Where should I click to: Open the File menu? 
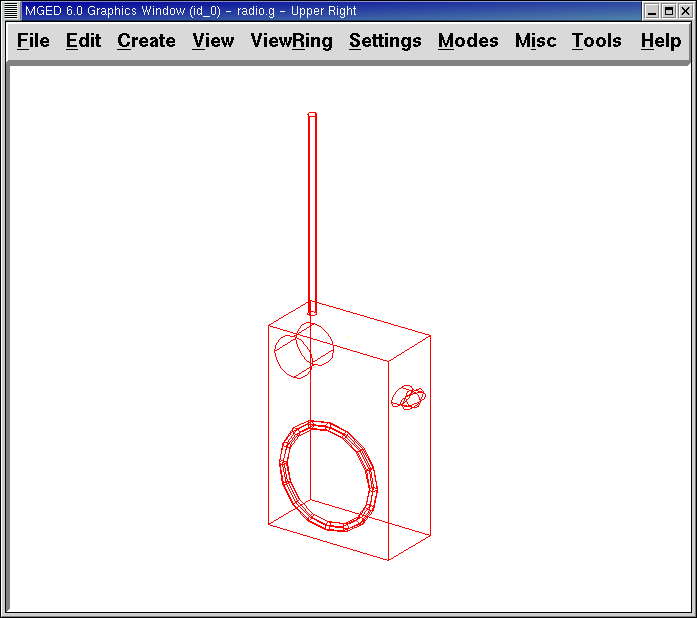pos(33,41)
